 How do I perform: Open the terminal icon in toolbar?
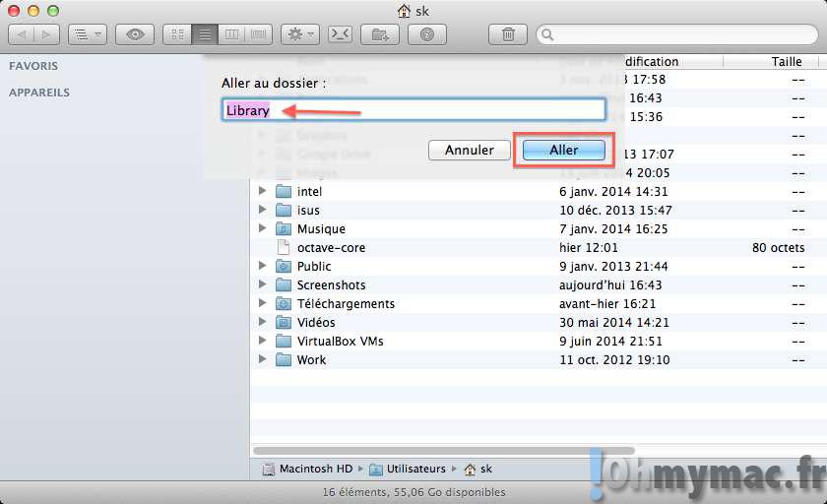point(340,34)
